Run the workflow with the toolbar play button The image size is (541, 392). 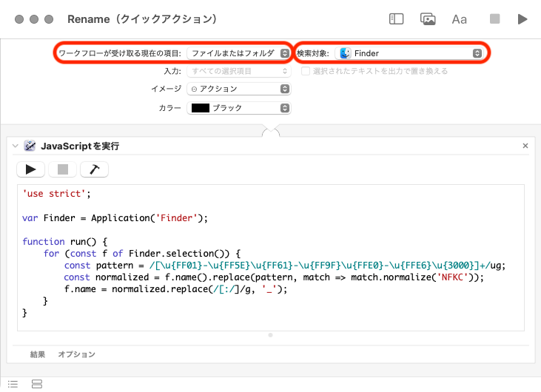[522, 19]
